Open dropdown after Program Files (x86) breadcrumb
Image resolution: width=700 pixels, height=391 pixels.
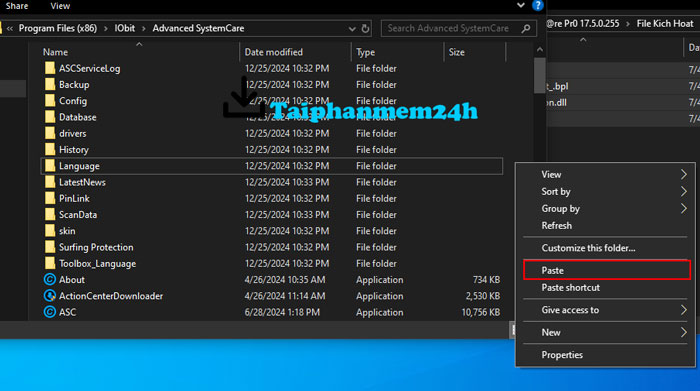coord(106,29)
